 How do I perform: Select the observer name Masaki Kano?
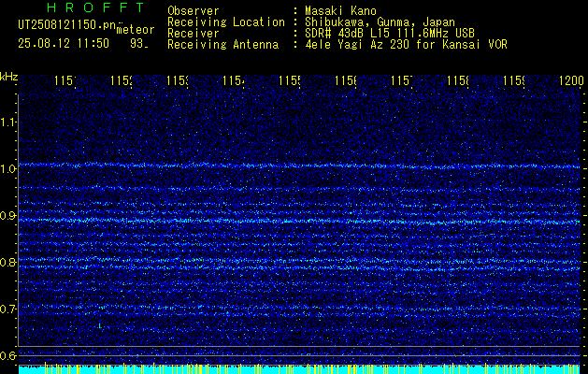pyautogui.click(x=340, y=11)
